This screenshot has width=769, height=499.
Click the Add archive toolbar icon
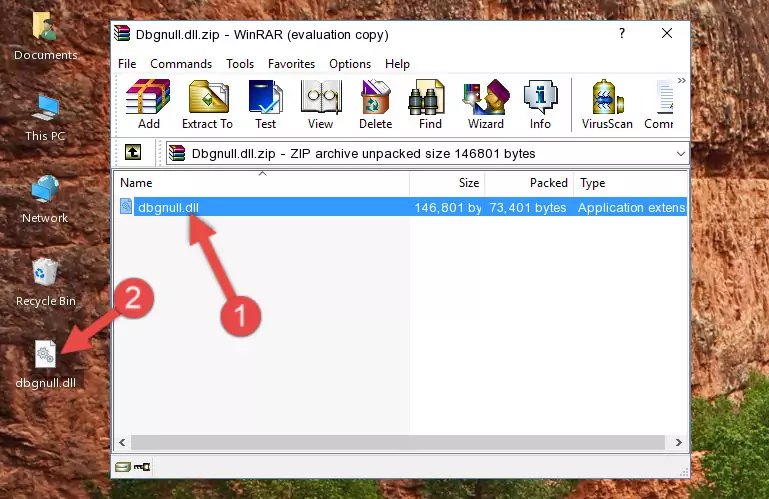(148, 104)
